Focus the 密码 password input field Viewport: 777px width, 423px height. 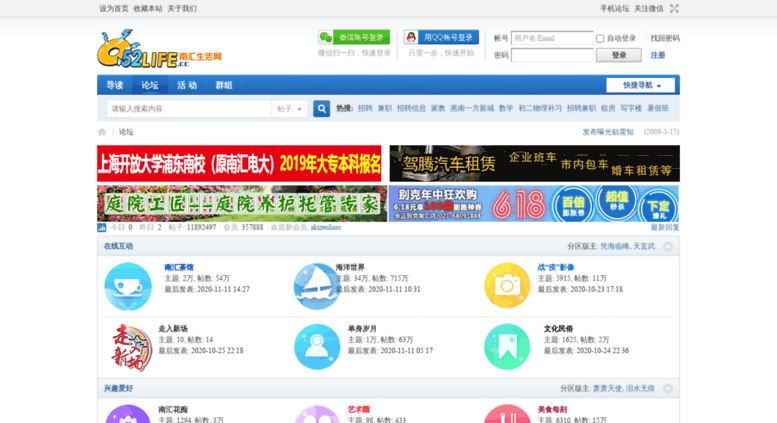[x=552, y=55]
